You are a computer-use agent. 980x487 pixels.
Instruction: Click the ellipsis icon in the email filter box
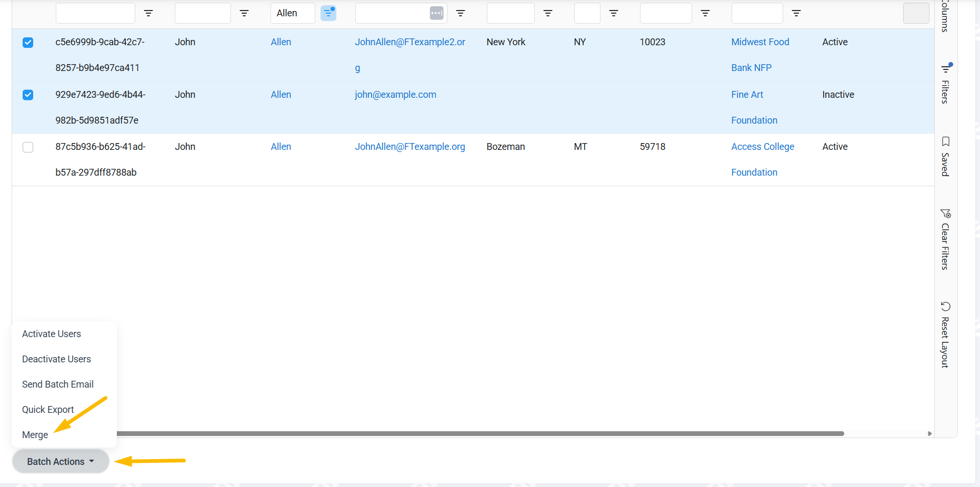point(436,13)
